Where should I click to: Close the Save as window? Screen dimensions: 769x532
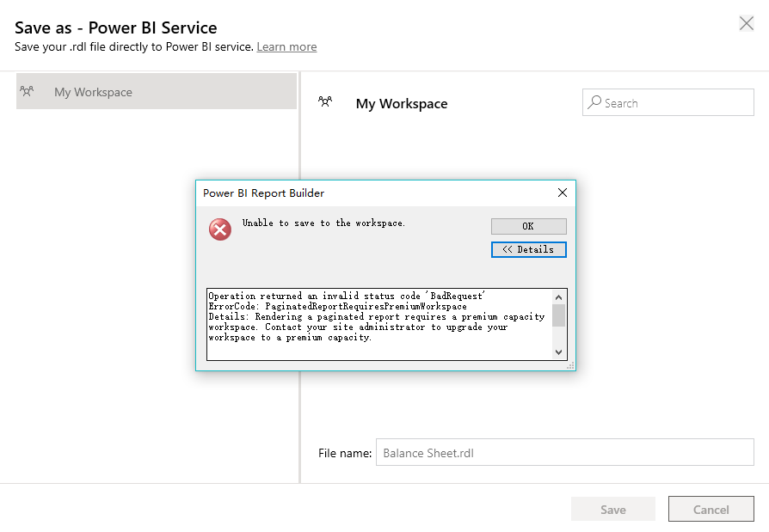click(747, 23)
